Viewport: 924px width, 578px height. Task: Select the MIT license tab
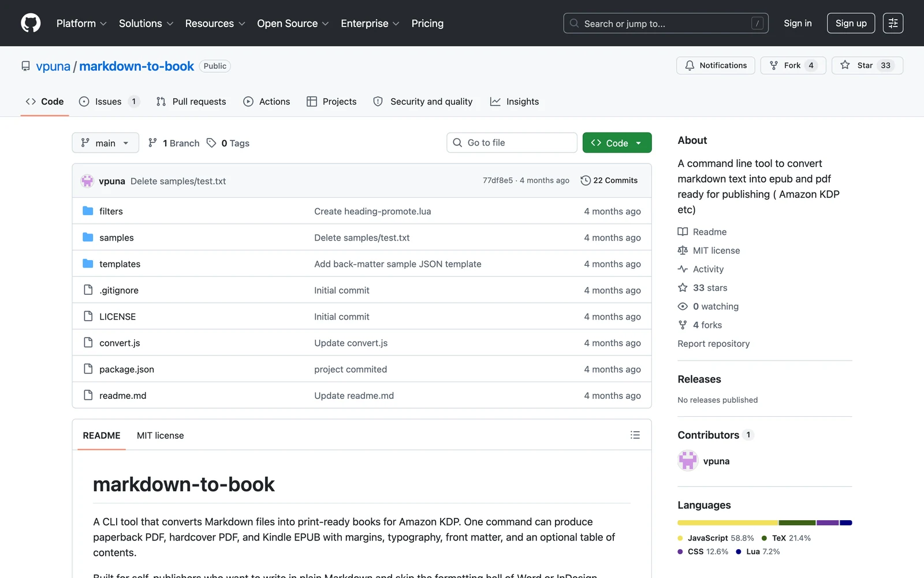coord(161,435)
